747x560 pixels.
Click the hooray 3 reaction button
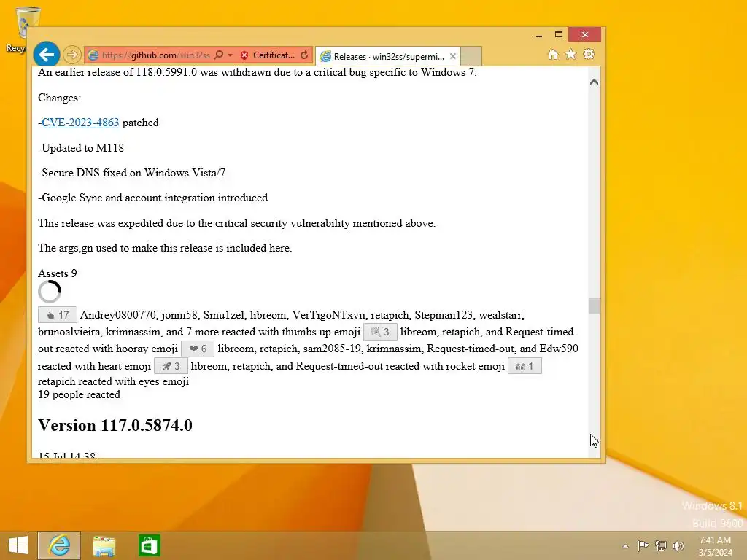pyautogui.click(x=380, y=332)
